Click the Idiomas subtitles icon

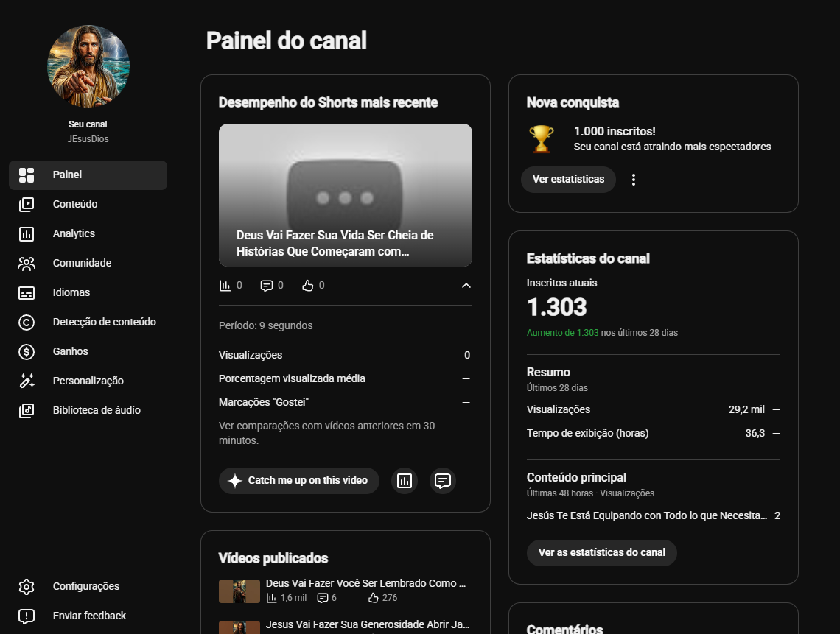tap(27, 293)
